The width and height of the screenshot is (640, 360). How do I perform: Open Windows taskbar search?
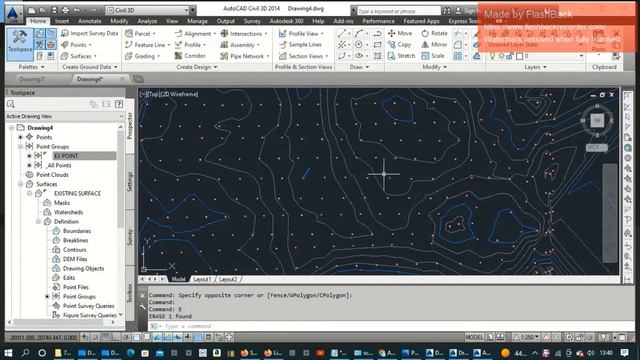pyautogui.click(x=25, y=353)
